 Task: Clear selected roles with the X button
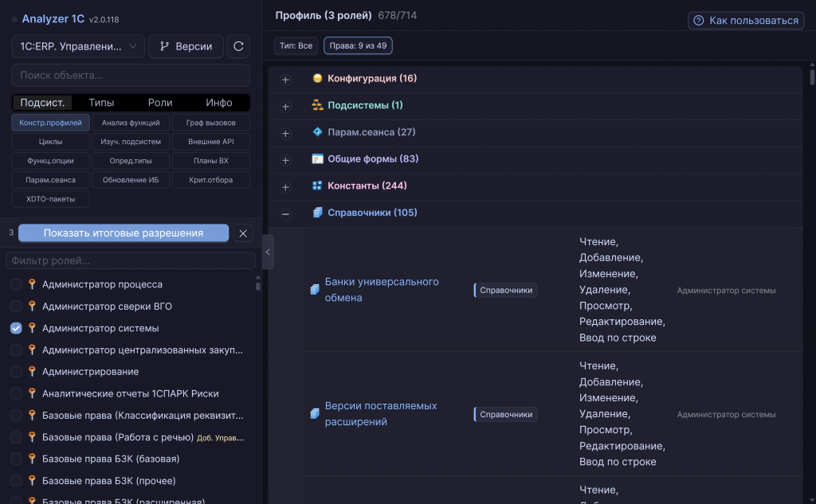point(243,233)
